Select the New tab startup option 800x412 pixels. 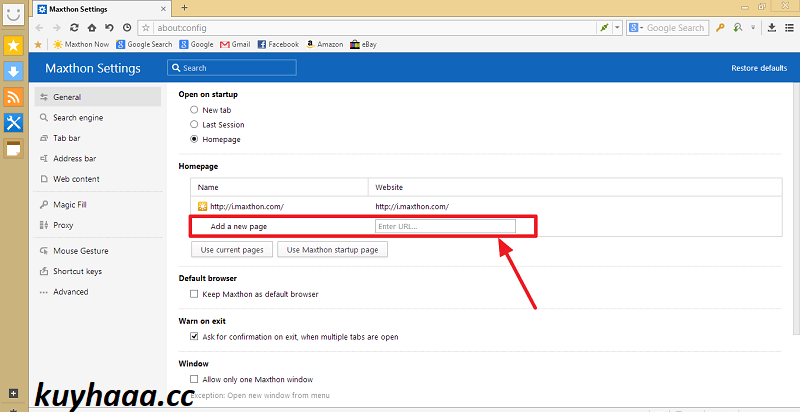coord(194,110)
